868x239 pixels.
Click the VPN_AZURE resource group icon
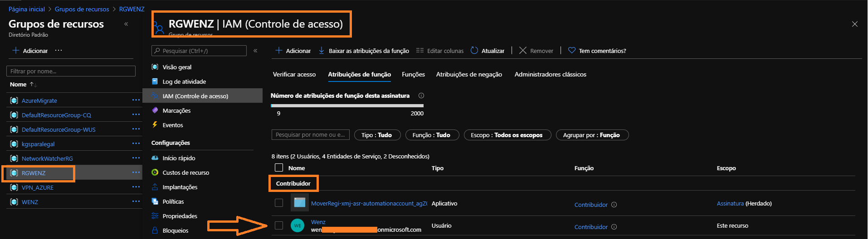(14, 187)
